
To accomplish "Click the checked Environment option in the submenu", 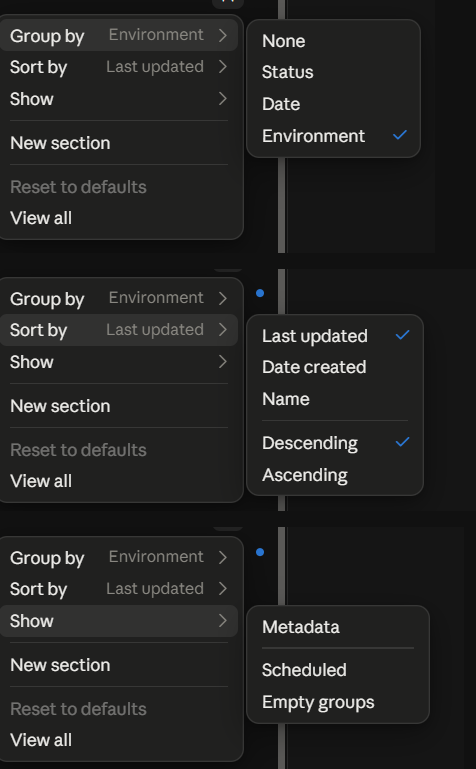I will click(333, 136).
